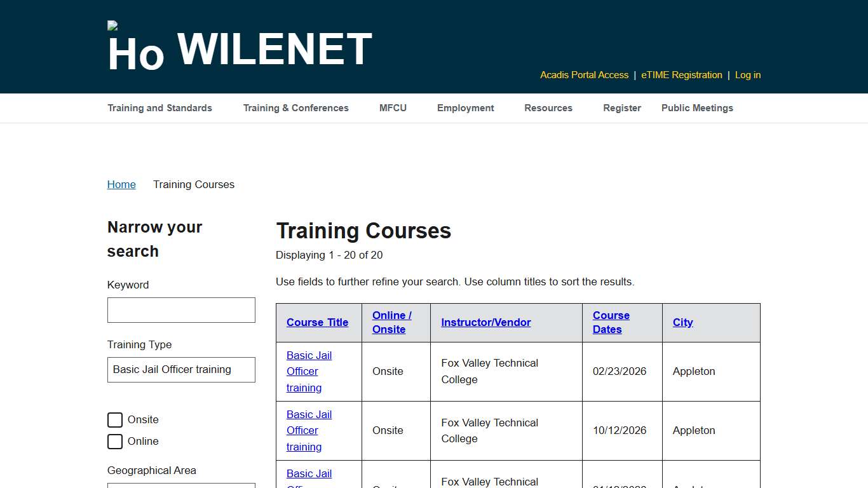Viewport: 868px width, 488px height.
Task: Select the MFCU navigation item
Action: pos(393,108)
